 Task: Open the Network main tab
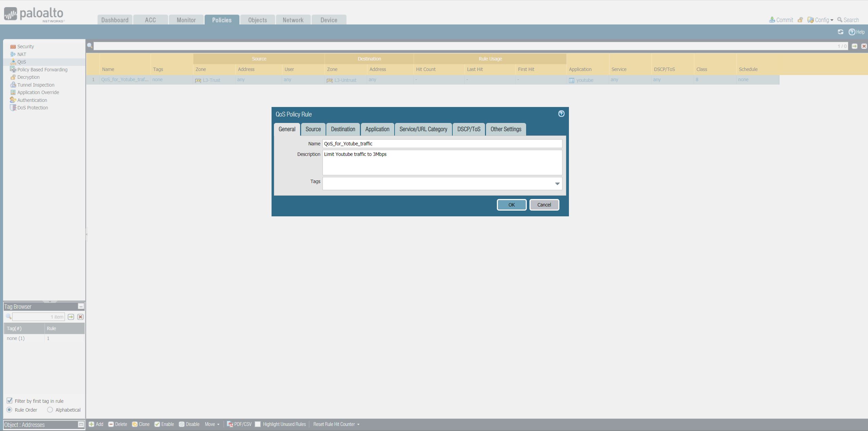coord(293,20)
